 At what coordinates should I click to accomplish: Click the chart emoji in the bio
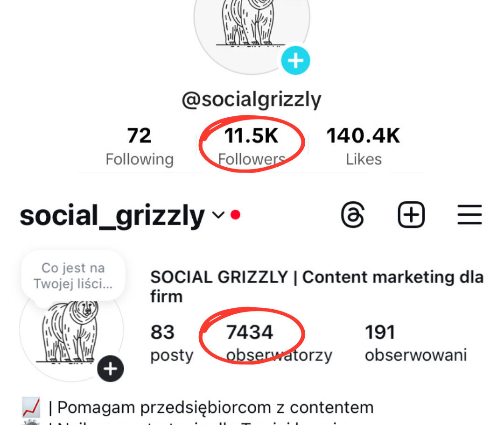[x=31, y=407]
